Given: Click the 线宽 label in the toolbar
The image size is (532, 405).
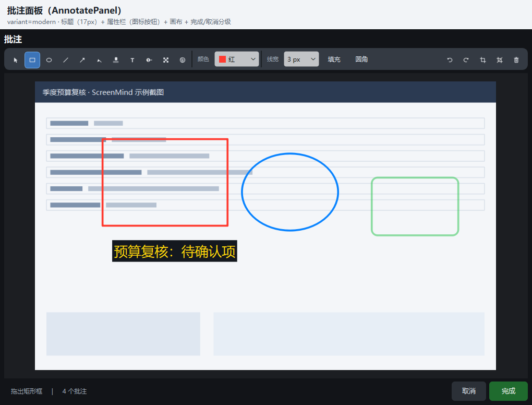Looking at the screenshot, I should tap(272, 59).
